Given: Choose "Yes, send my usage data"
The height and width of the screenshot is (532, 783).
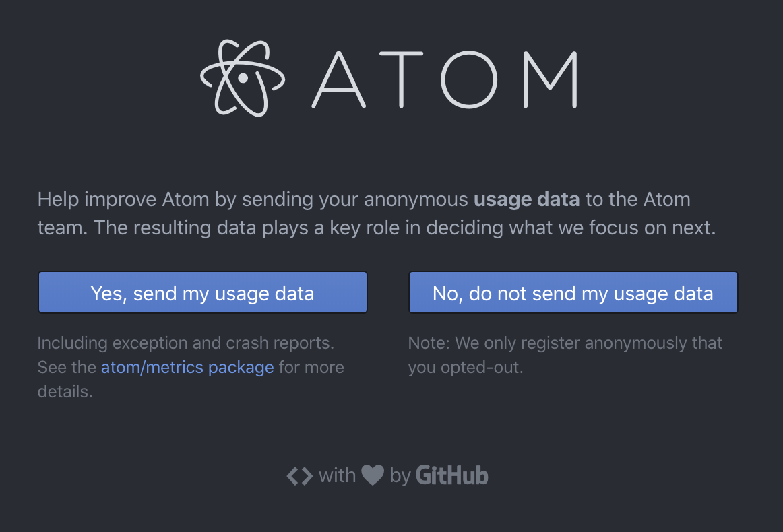Looking at the screenshot, I should click(x=203, y=292).
